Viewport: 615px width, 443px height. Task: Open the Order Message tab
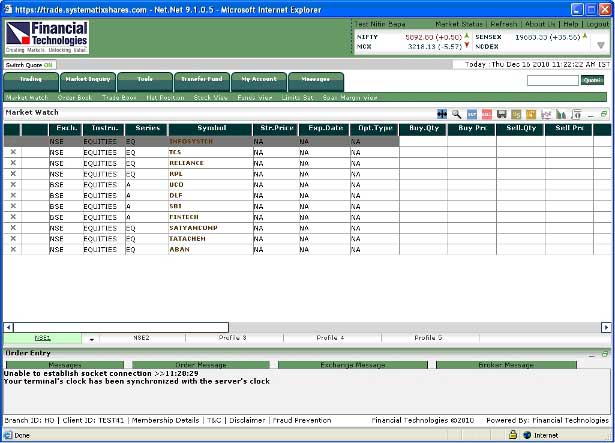[201, 365]
